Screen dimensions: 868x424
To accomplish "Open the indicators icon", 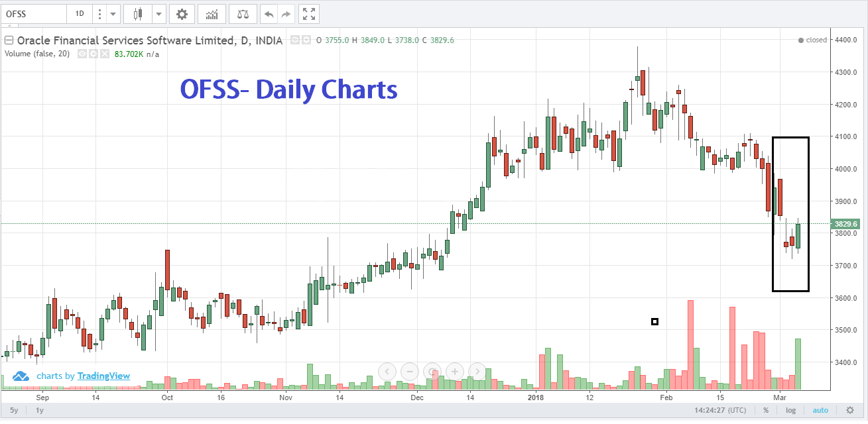I will 212,13.
